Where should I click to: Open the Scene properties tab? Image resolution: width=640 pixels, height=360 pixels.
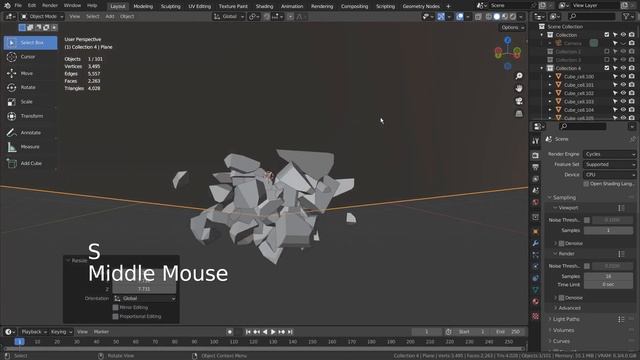(x=536, y=190)
